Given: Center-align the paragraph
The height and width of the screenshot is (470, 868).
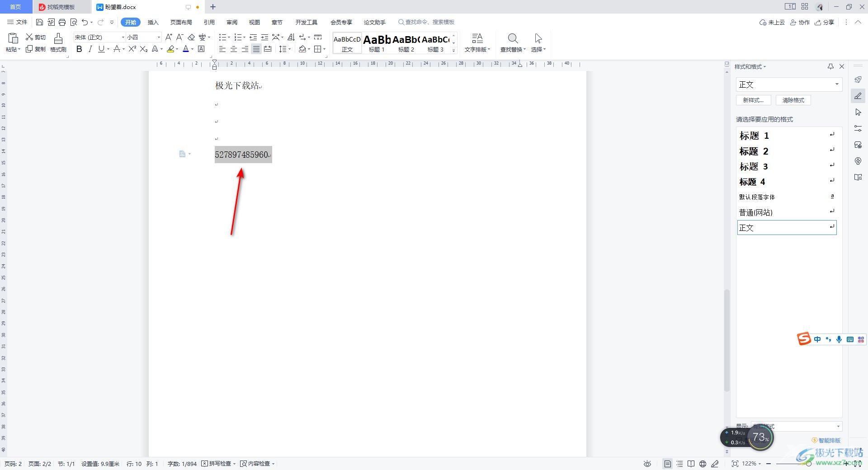Looking at the screenshot, I should [x=234, y=49].
